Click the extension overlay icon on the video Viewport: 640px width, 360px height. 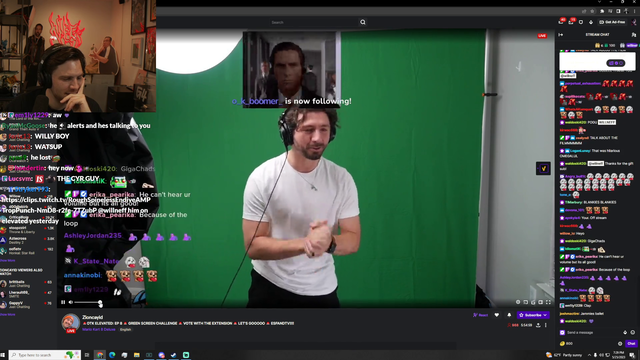coord(543,168)
